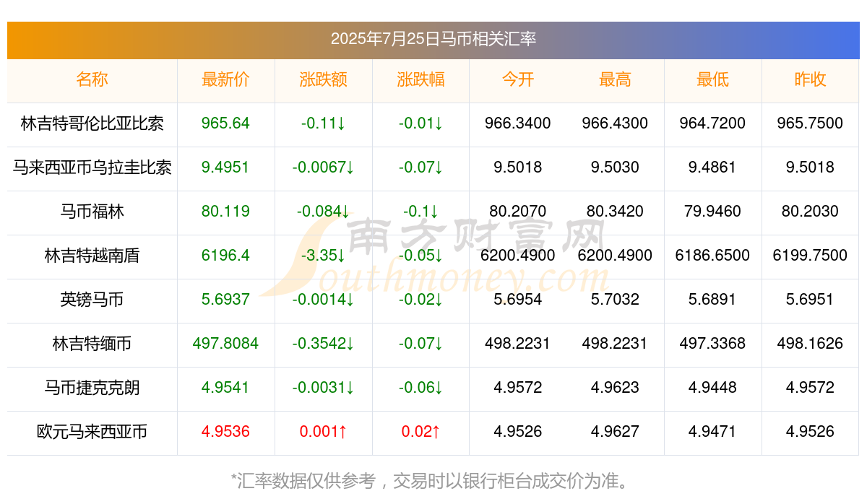Click lowest value 9.4861
The image size is (867, 504).
(712, 168)
